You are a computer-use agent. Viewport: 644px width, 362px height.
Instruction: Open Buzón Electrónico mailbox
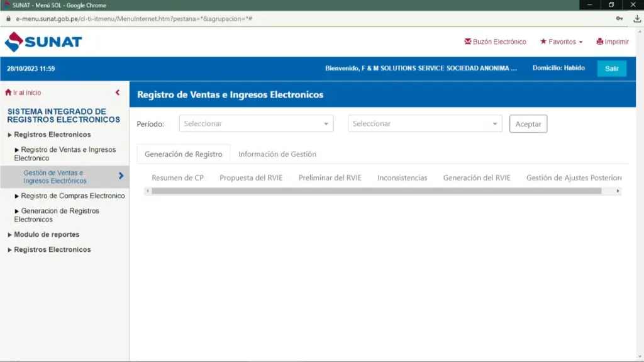[495, 42]
